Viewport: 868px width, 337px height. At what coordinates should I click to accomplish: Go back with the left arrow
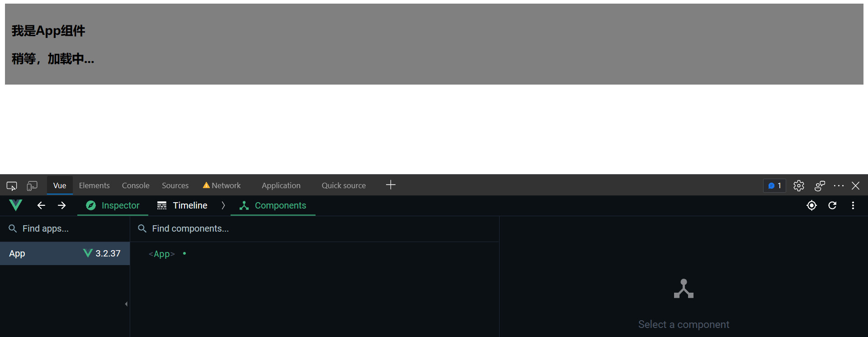(41, 205)
